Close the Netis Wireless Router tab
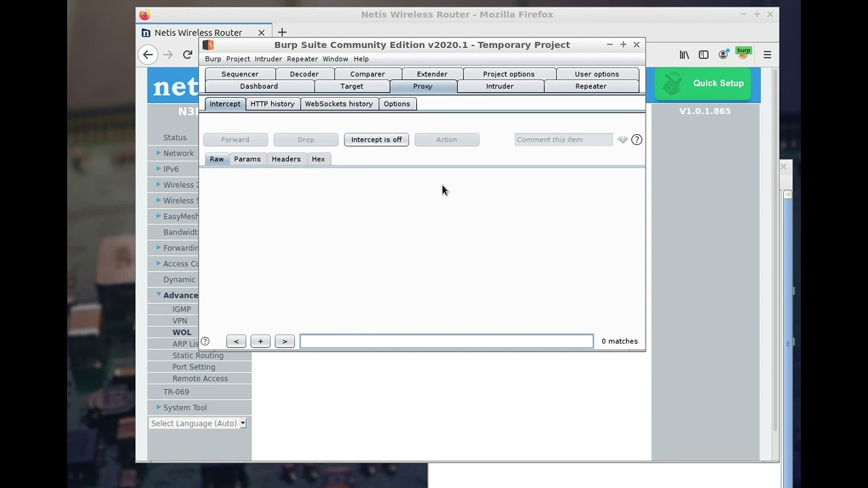This screenshot has height=488, width=868. pos(261,33)
